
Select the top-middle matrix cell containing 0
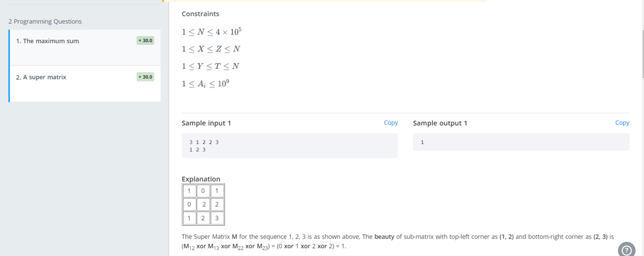(203, 191)
